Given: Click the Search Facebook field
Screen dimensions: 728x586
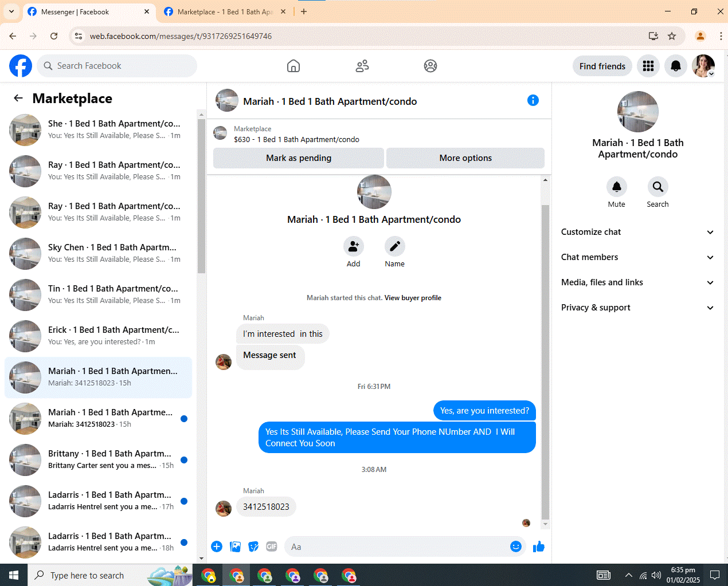Looking at the screenshot, I should (117, 66).
